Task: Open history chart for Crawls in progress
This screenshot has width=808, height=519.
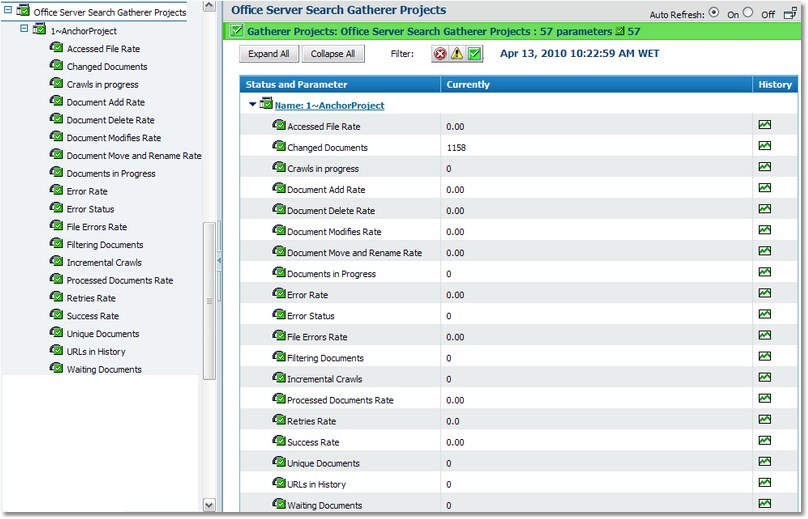Action: (765, 167)
